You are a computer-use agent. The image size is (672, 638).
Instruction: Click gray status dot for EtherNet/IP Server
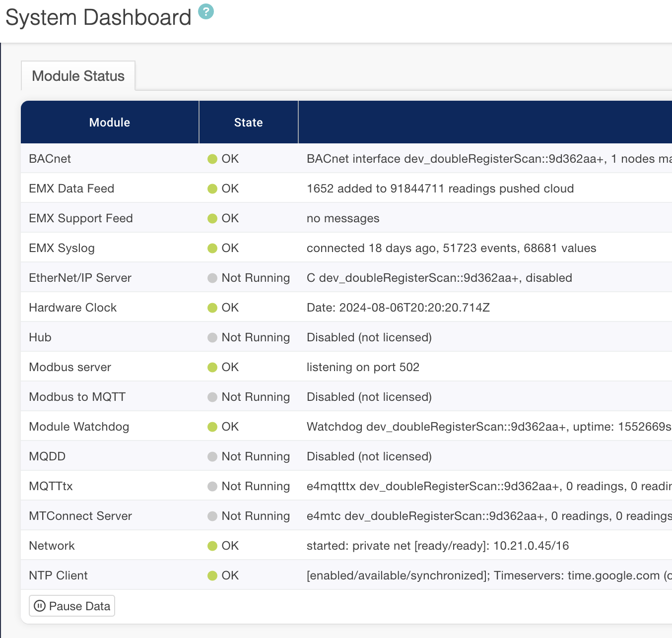pos(212,278)
